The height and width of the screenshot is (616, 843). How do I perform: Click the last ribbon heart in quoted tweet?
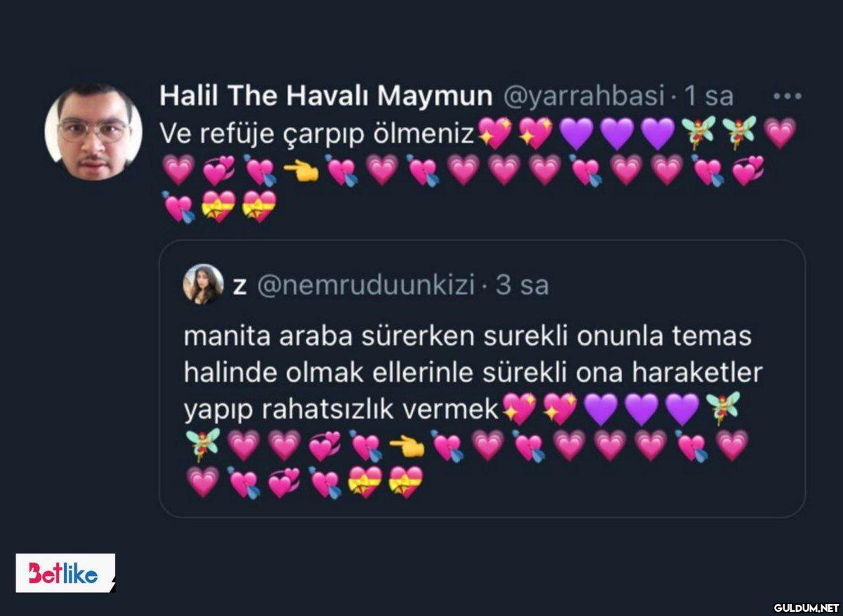[406, 482]
